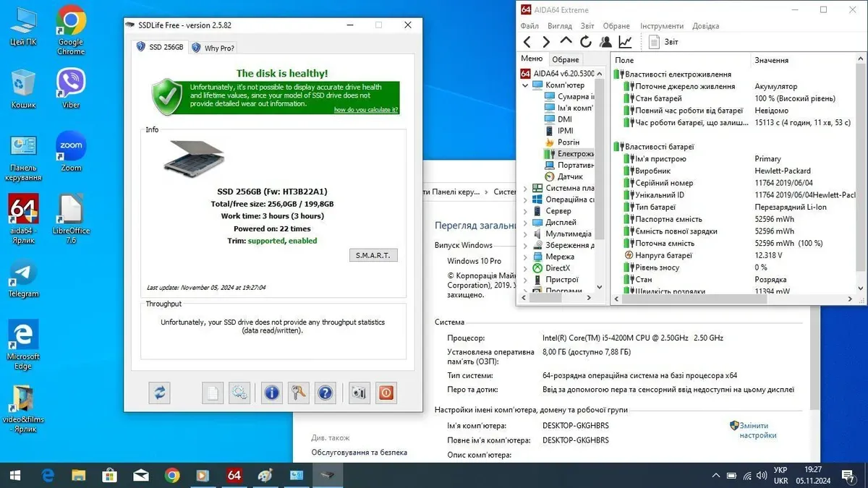This screenshot has width=868, height=488.
Task: Collapse the Комп'ютер tree node
Action: (x=526, y=85)
